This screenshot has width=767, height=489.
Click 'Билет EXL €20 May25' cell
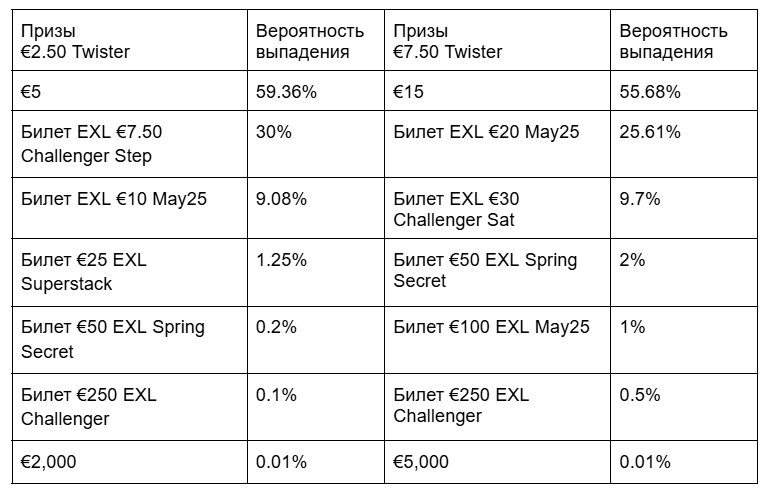(x=487, y=132)
